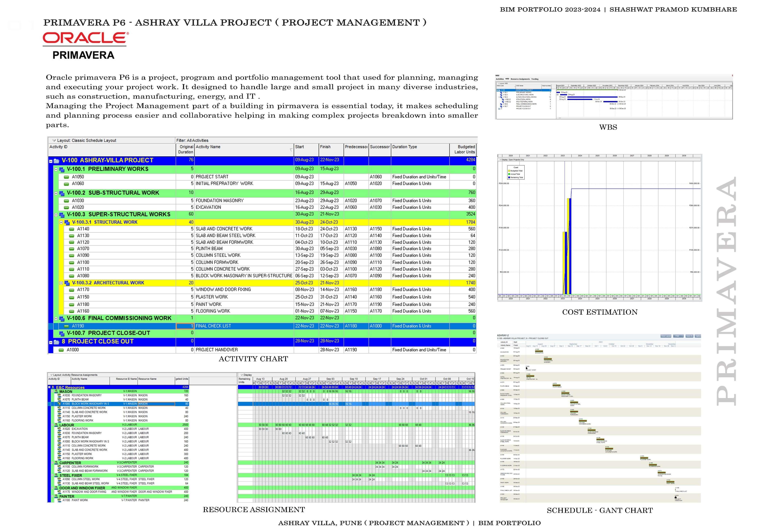Click the E&C Resources person icon
Screen dimensions: 757x532
(53, 387)
